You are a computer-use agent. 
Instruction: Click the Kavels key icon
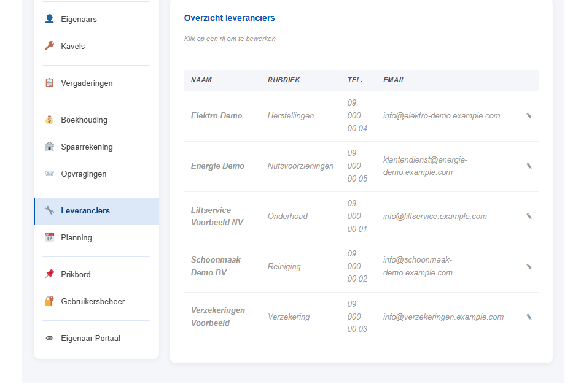(49, 46)
